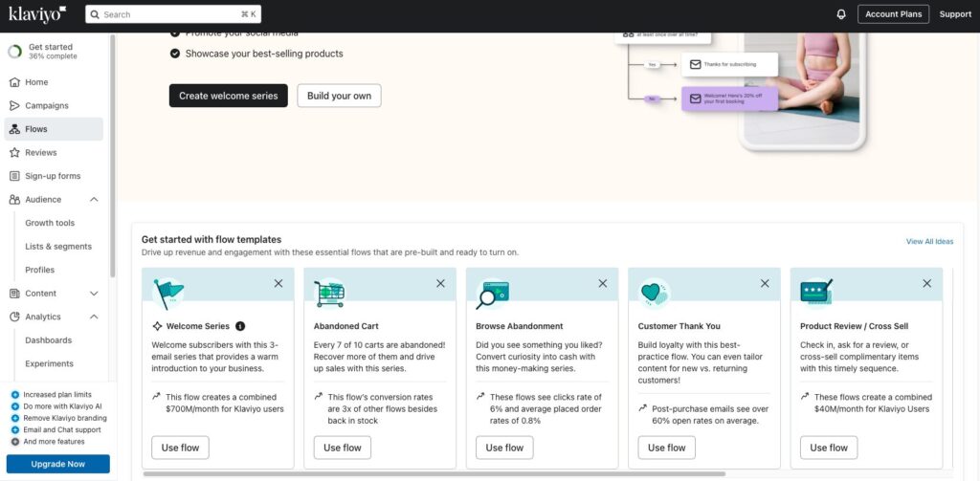Click the Welcome Series info icon

240,326
